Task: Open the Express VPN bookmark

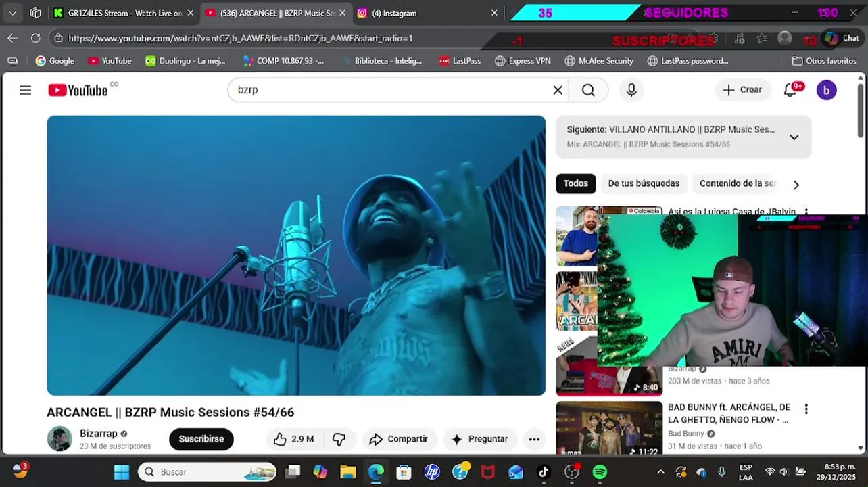Action: click(x=523, y=61)
